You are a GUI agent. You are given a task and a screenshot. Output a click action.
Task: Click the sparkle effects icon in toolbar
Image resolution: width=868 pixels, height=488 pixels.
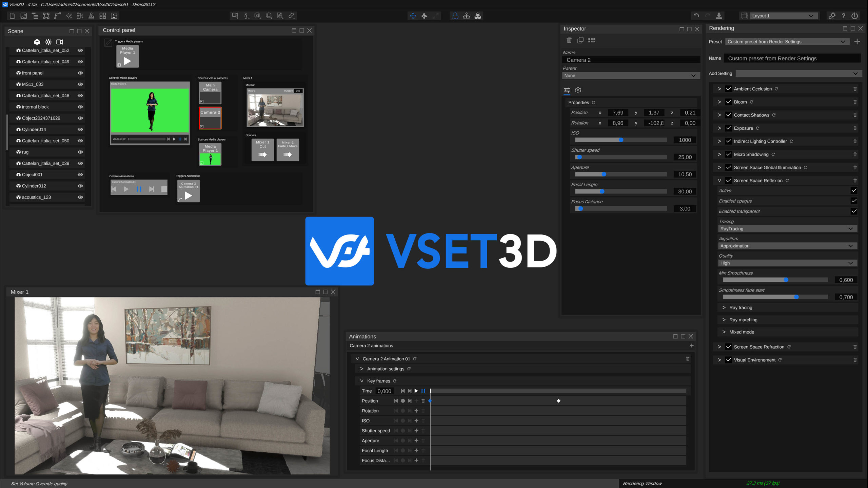69,16
